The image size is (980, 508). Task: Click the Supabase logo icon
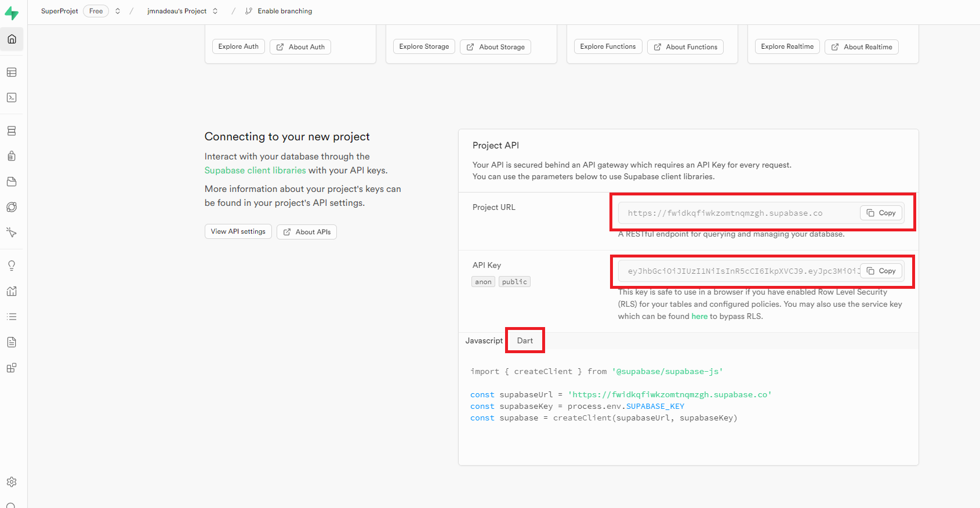tap(12, 12)
